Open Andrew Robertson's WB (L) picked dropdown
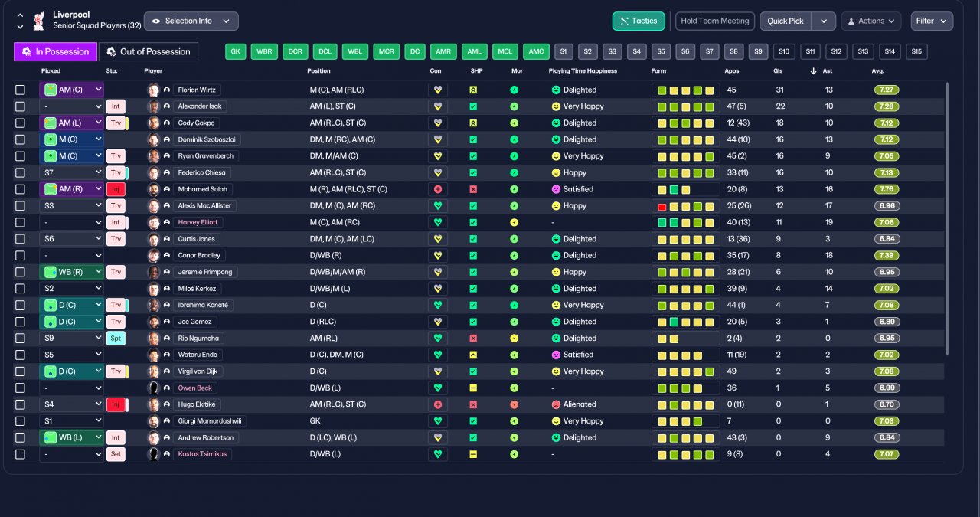The height and width of the screenshot is (517, 980). tap(72, 437)
